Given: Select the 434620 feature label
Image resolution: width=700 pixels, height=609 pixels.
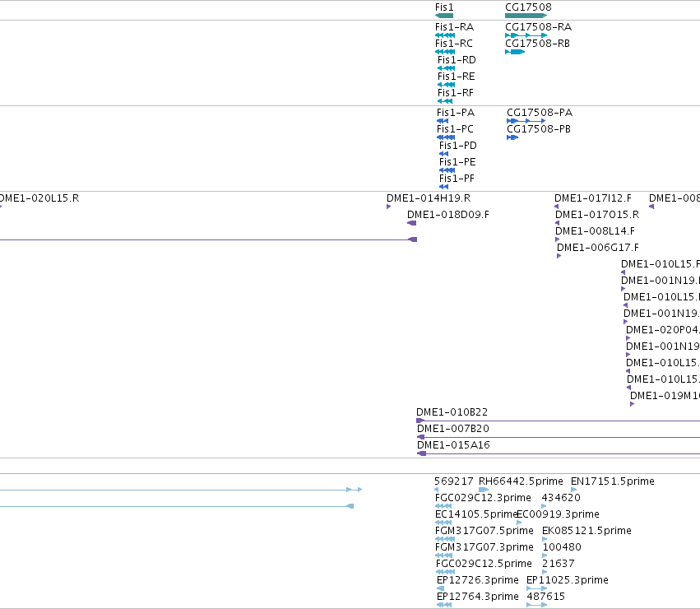Looking at the screenshot, I should pyautogui.click(x=561, y=498).
